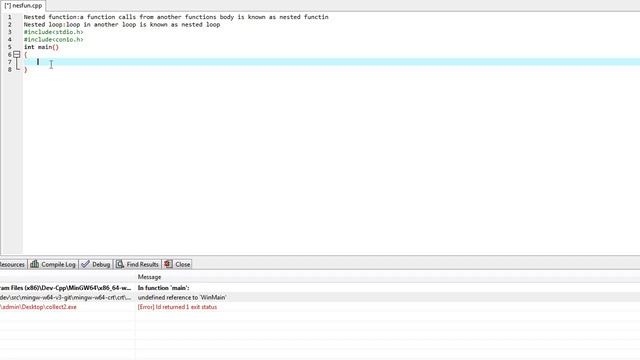The image size is (640, 360).
Task: Click the Message column header
Action: [149, 277]
